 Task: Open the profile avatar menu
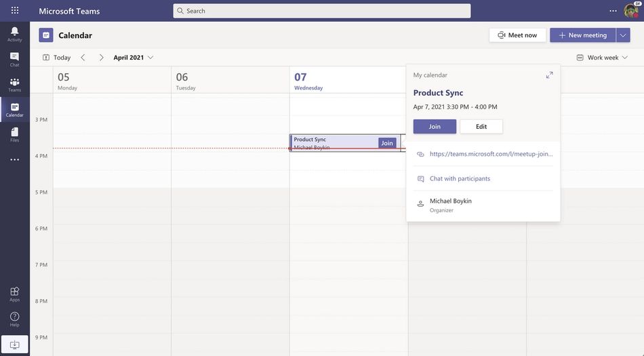(x=631, y=10)
